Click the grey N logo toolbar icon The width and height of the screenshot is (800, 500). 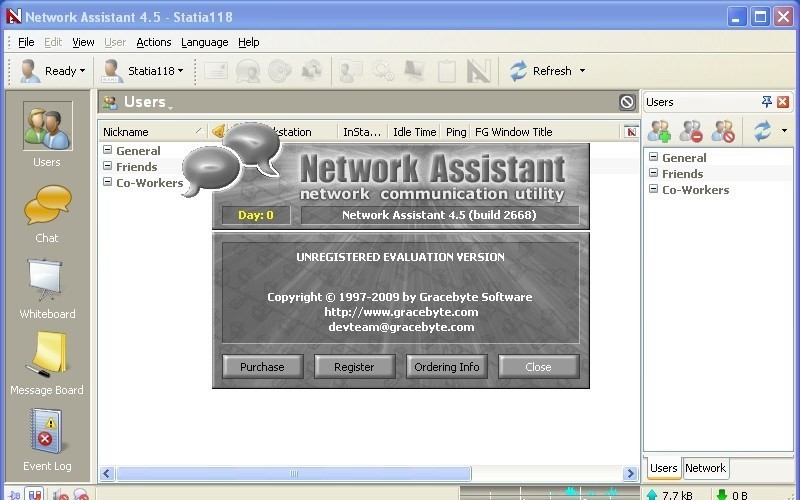coord(479,71)
